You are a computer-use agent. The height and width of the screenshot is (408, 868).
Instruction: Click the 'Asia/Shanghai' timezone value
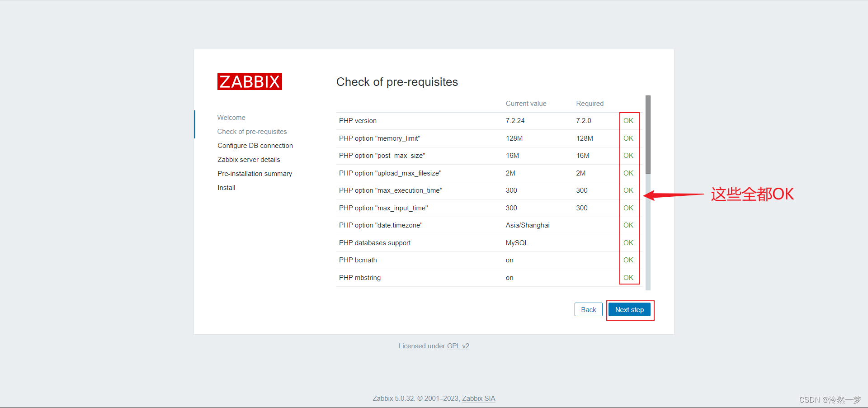click(528, 225)
